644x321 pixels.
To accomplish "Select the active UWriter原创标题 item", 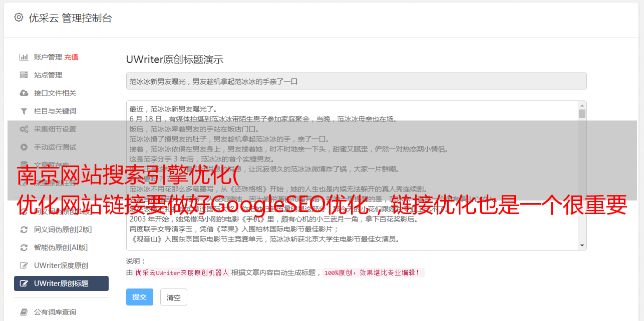I will pyautogui.click(x=61, y=283).
